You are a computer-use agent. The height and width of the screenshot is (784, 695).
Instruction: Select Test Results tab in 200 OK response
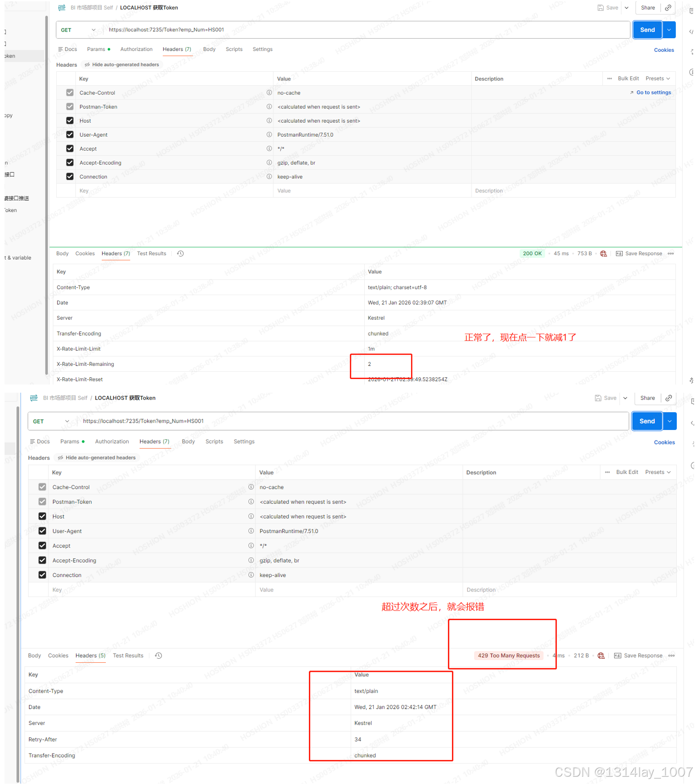click(x=152, y=253)
